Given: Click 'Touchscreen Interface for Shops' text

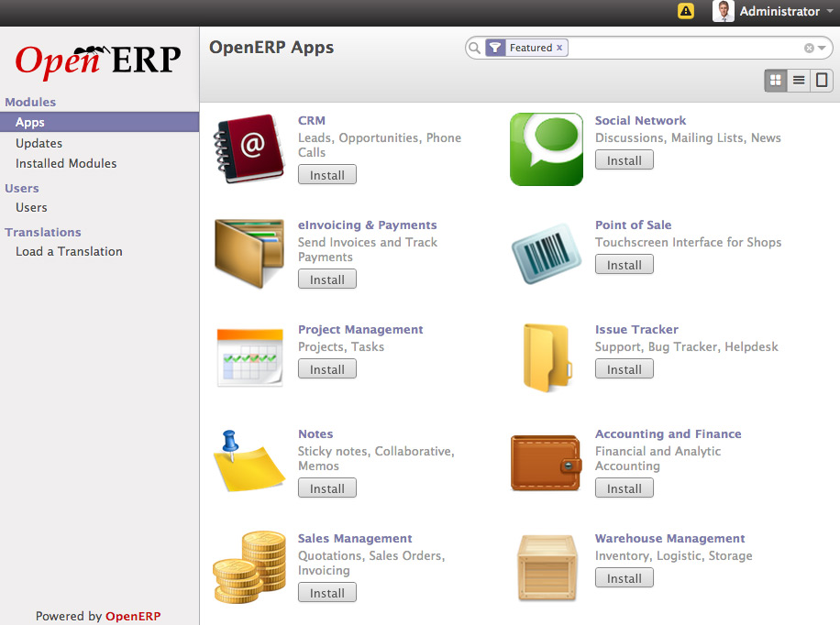Looking at the screenshot, I should click(688, 242).
